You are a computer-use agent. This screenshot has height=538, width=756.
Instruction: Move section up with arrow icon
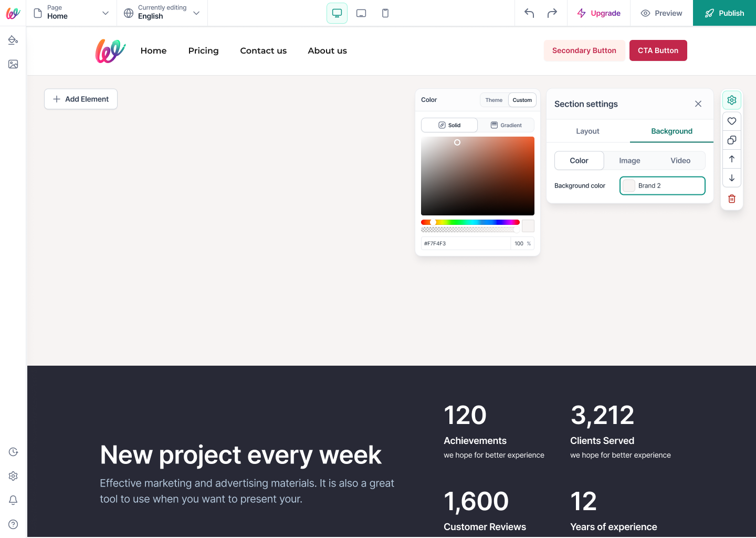pyautogui.click(x=732, y=159)
